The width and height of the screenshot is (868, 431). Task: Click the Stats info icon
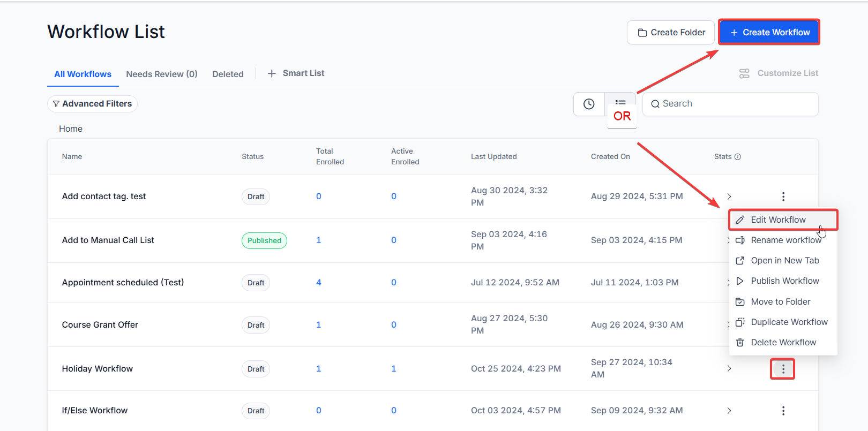738,157
